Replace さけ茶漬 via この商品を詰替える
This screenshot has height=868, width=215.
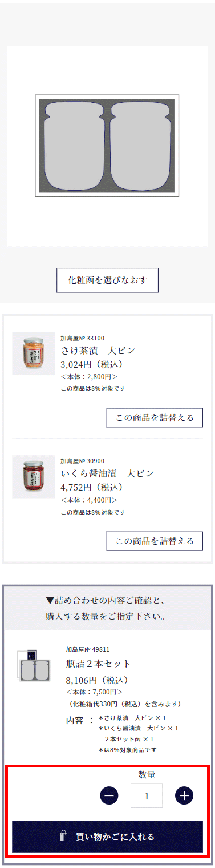[155, 417]
